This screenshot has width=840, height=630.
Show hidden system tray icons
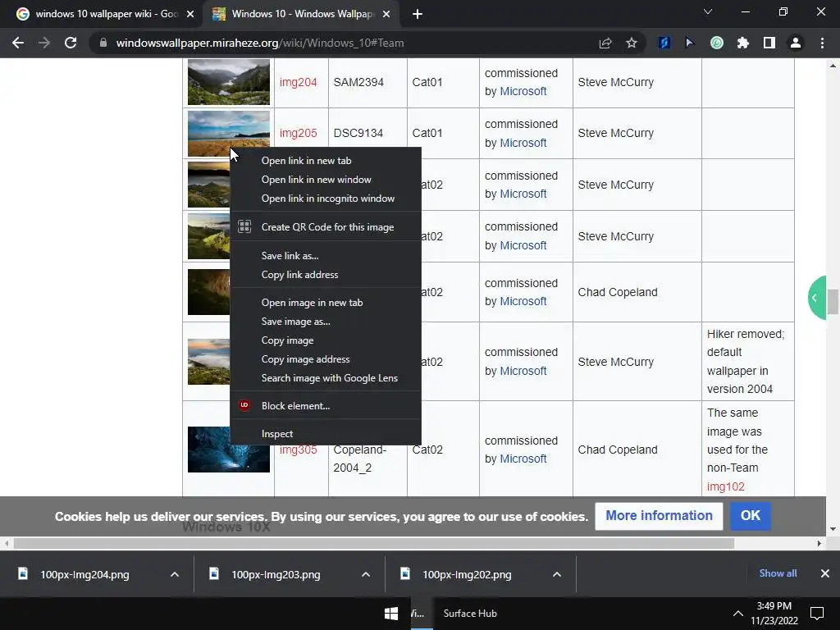pos(737,614)
